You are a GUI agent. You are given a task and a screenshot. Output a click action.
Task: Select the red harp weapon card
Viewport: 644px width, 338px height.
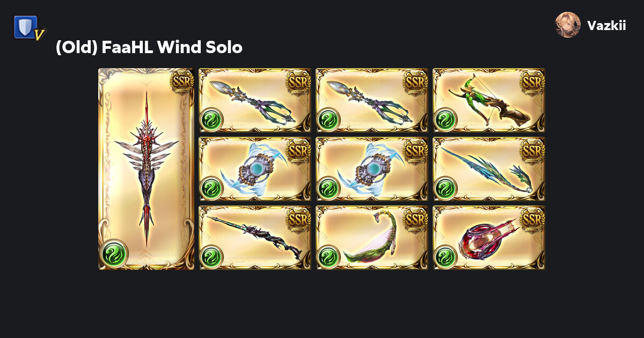[489, 238]
